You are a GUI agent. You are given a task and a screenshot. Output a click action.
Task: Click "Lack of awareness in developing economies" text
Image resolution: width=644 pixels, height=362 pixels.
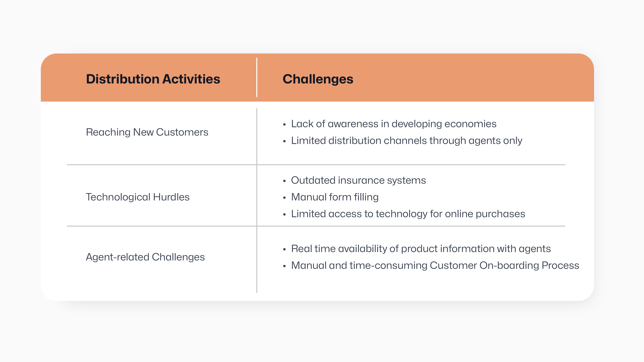coord(394,124)
